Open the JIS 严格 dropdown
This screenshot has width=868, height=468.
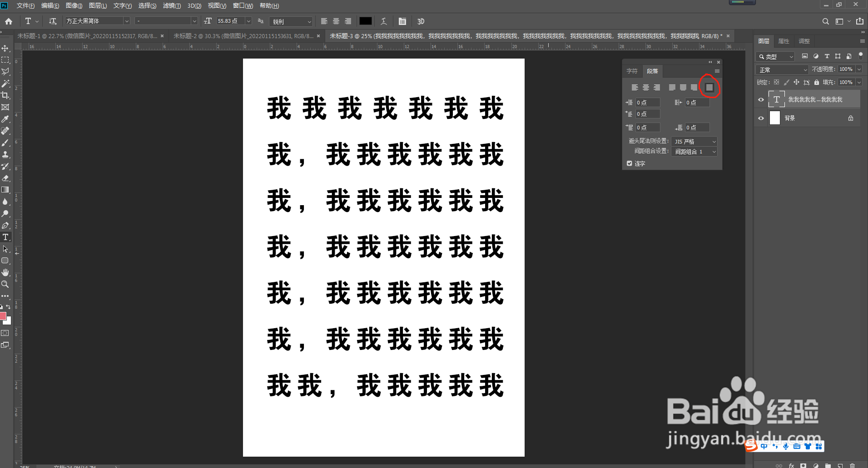tap(694, 142)
